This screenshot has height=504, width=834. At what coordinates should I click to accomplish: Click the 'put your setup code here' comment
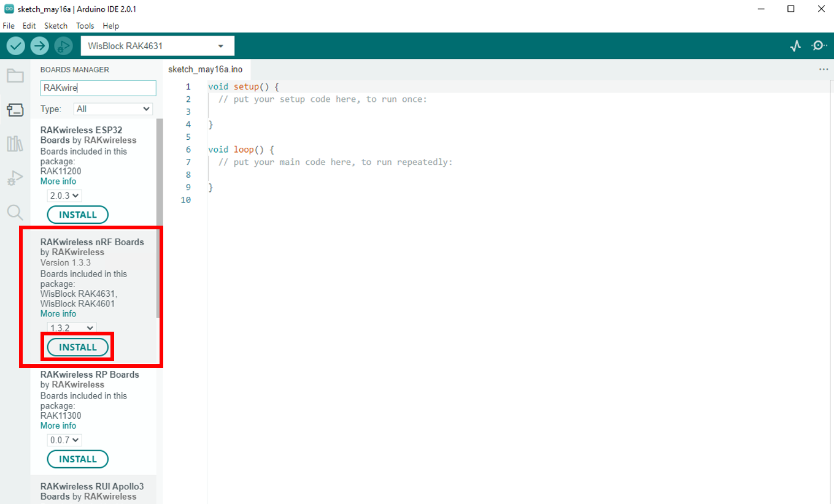coord(322,99)
